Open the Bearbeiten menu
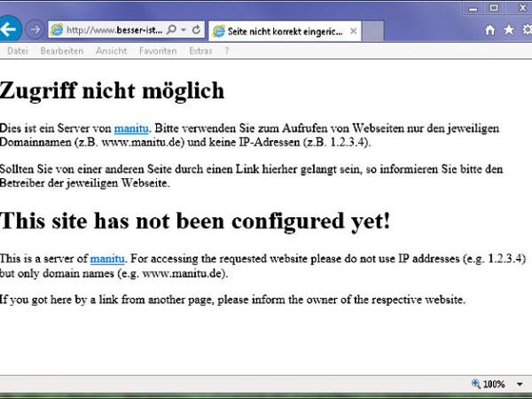 pyautogui.click(x=62, y=51)
